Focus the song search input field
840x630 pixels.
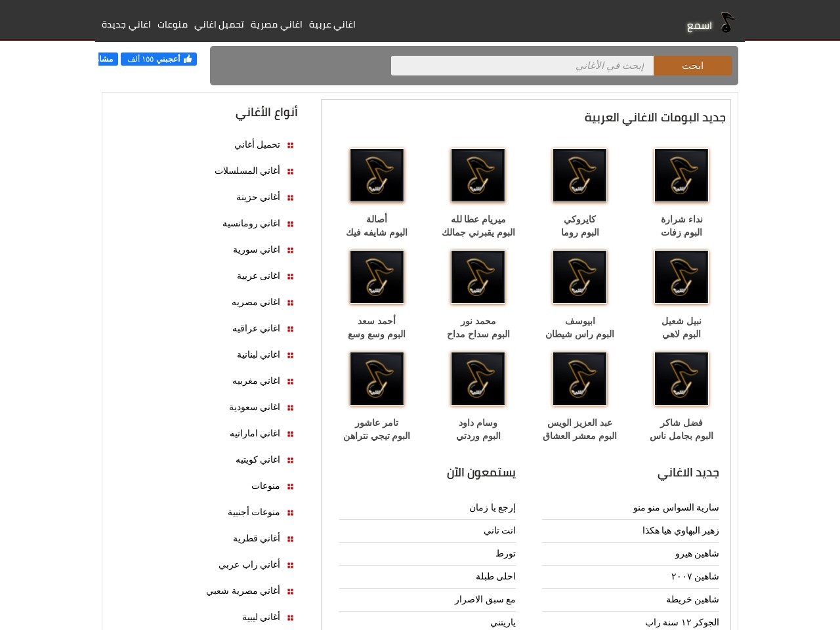[522, 66]
